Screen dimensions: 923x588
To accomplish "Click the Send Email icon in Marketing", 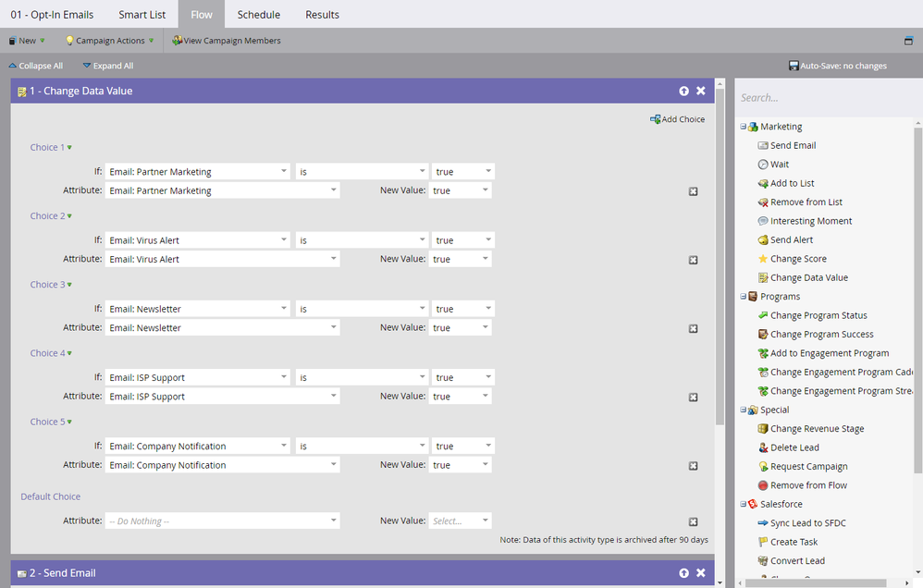I will (763, 146).
